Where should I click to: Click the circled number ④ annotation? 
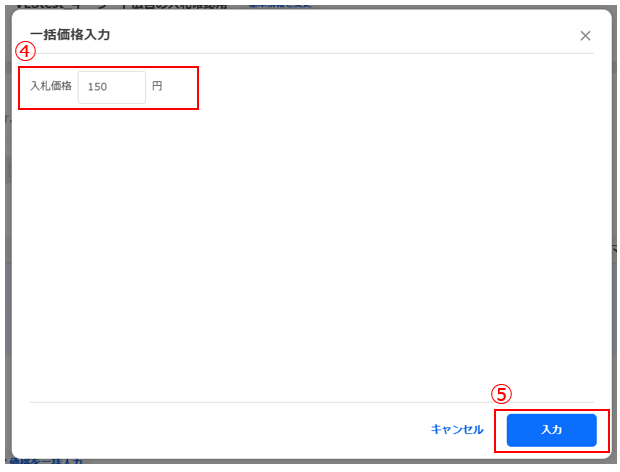[x=25, y=51]
